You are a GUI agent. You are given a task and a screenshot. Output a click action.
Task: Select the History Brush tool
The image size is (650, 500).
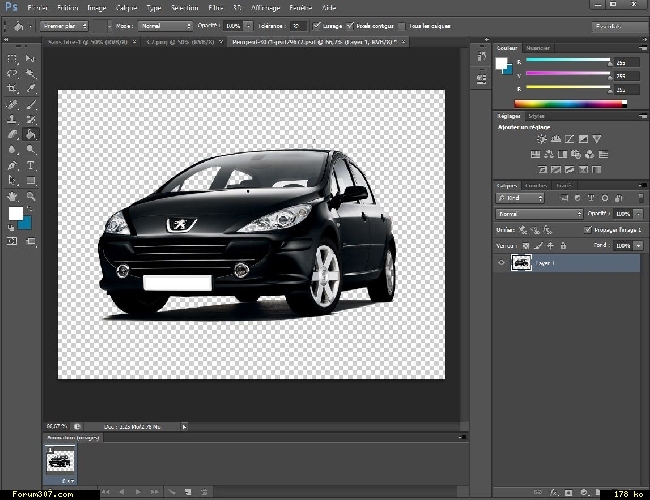30,119
